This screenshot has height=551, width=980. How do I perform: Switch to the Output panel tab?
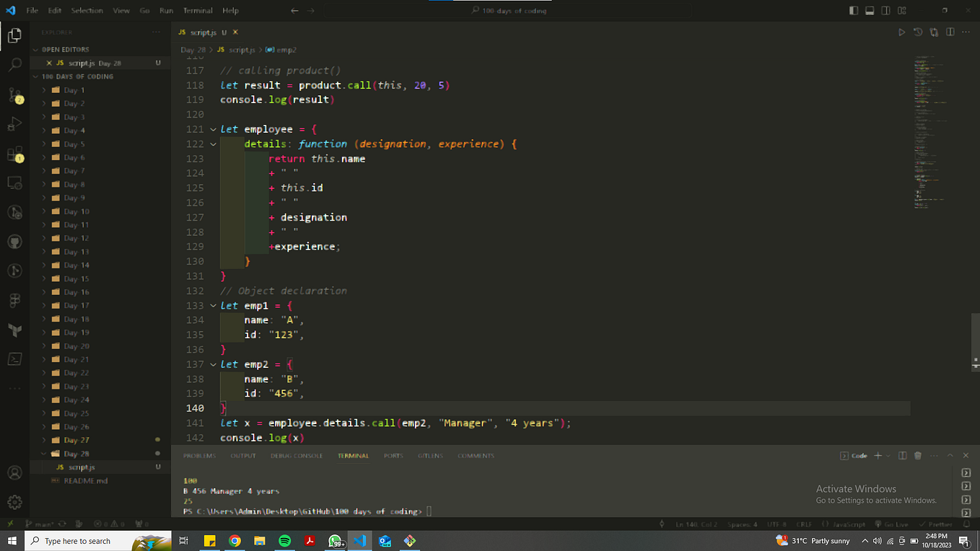coord(243,456)
